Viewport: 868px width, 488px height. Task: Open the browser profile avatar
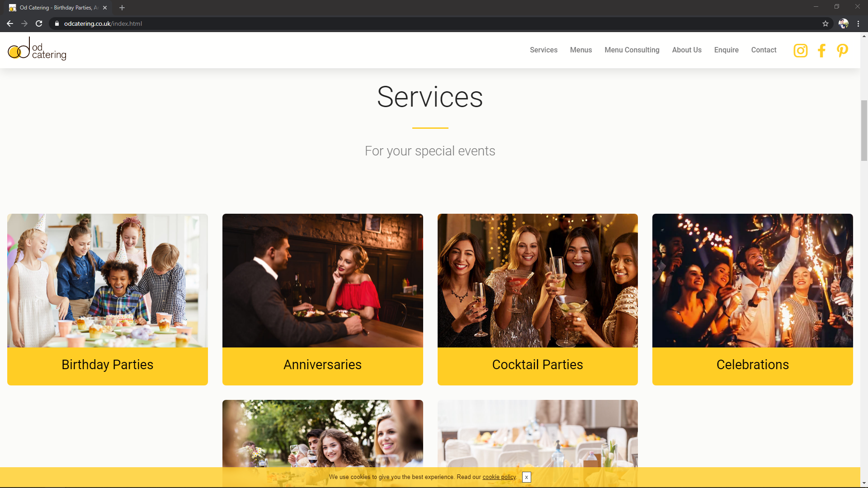pos(844,23)
